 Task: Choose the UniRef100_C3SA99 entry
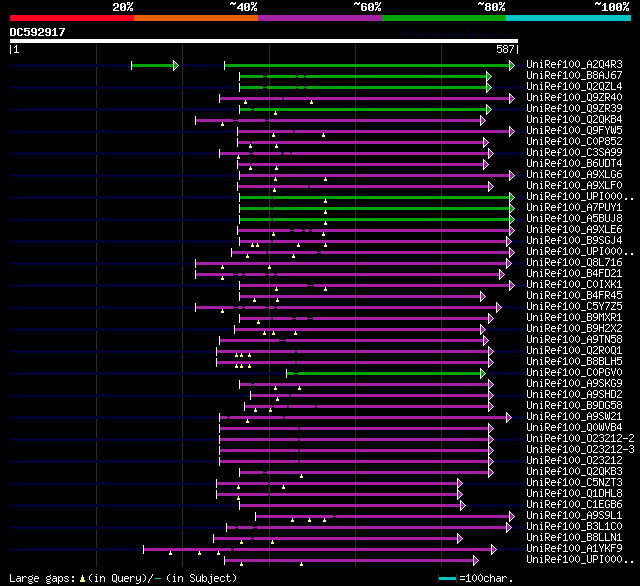tap(574, 153)
